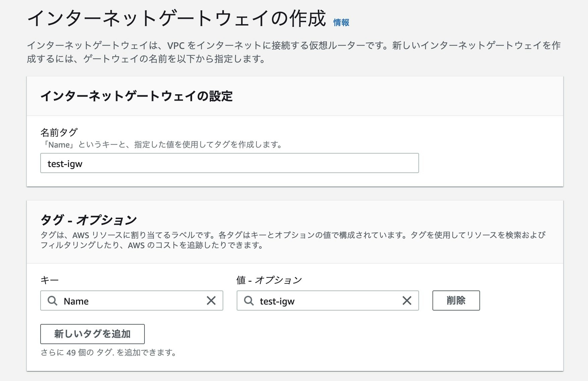Click the magnifier icon beside test-igw value
The image size is (588, 381).
click(248, 301)
